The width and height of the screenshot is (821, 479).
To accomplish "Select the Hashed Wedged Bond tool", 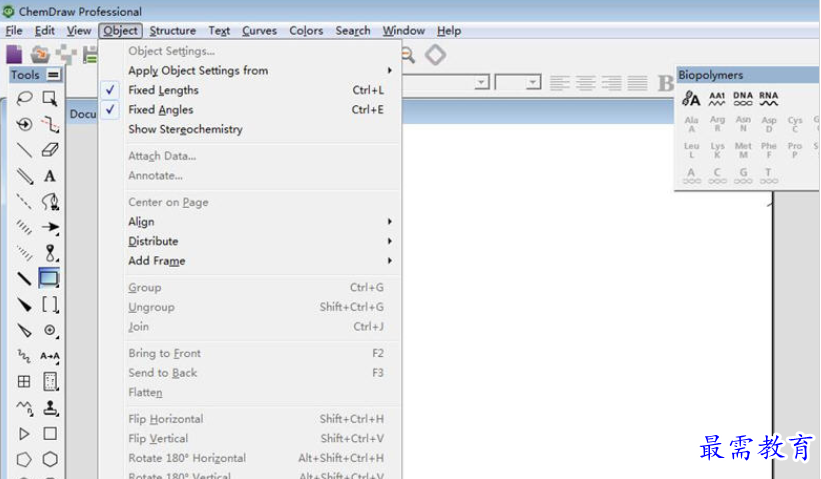I will [x=24, y=253].
